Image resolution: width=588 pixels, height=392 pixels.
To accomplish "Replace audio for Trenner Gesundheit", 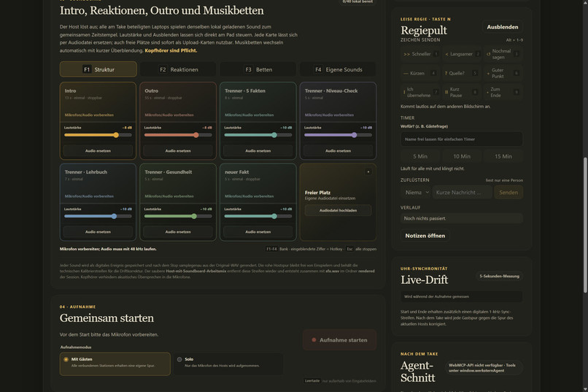I will tap(178, 232).
